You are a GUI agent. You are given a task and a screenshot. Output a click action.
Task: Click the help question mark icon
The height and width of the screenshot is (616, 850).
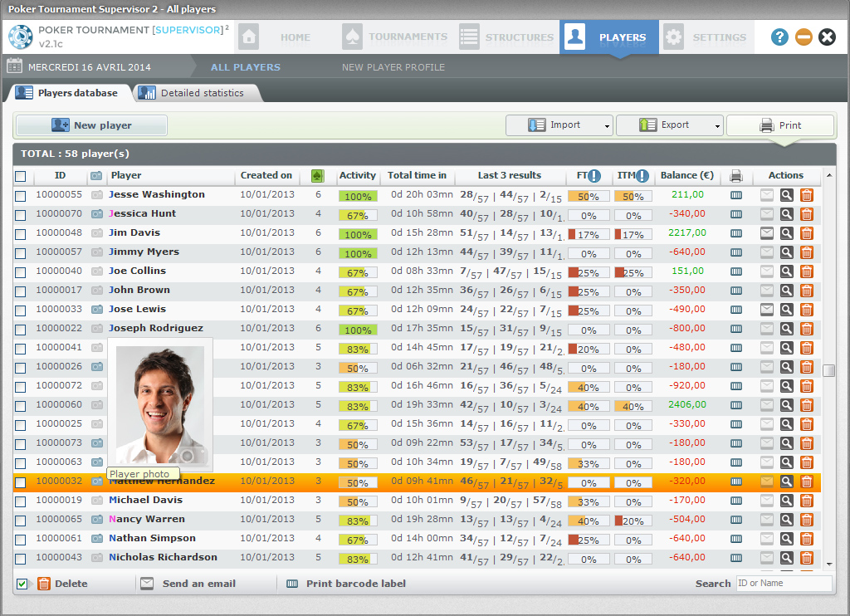pyautogui.click(x=779, y=37)
